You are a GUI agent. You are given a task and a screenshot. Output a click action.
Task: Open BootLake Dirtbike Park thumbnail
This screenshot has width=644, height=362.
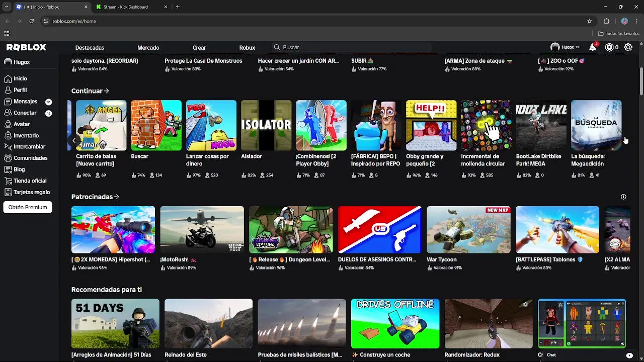(541, 125)
